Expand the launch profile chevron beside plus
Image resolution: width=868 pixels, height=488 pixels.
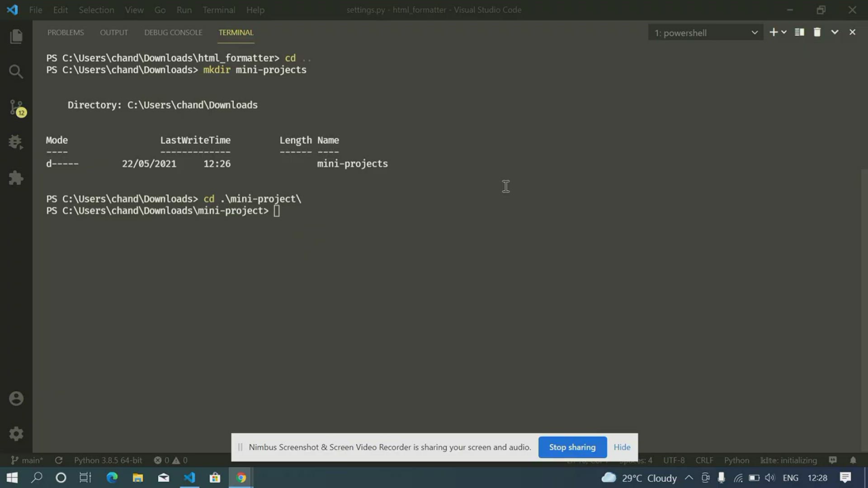784,33
